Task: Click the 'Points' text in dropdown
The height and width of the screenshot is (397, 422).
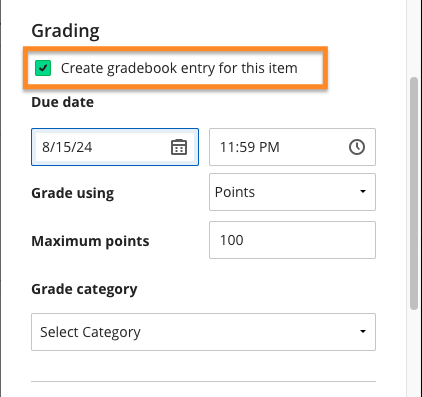Action: point(235,192)
